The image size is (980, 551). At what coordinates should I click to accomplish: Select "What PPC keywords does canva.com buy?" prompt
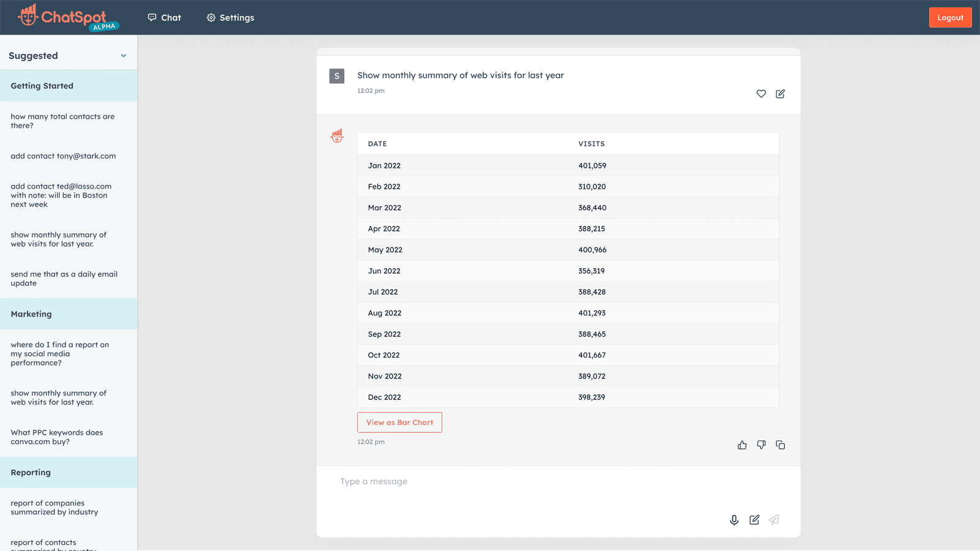pyautogui.click(x=57, y=437)
